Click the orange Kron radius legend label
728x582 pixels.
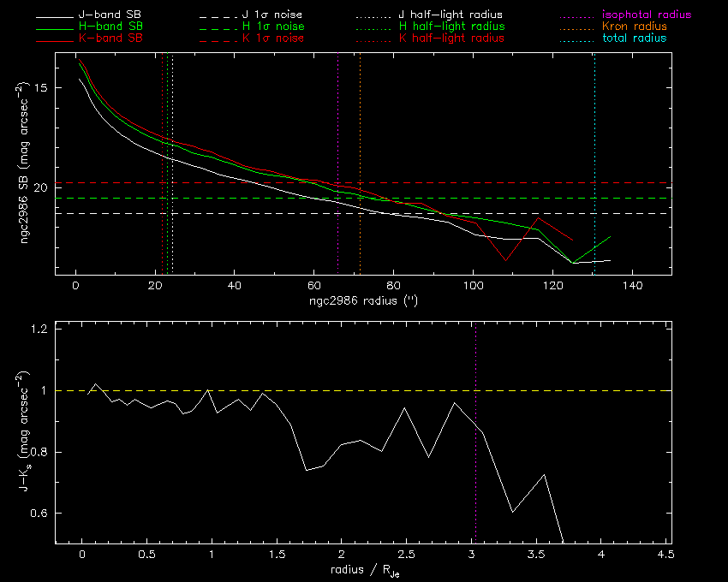tap(635, 27)
